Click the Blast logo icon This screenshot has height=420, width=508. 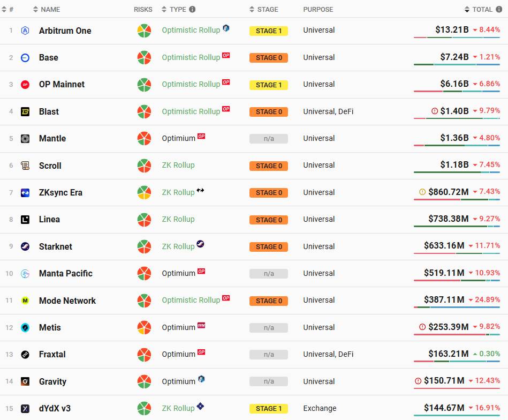tap(25, 111)
